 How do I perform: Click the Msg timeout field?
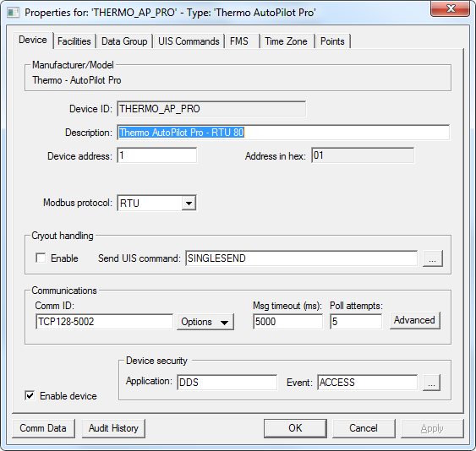(x=287, y=322)
